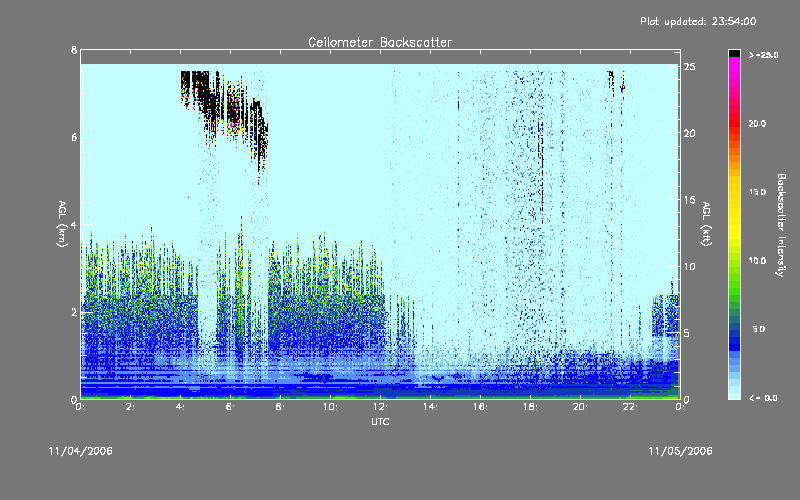This screenshot has height=500, width=800.
Task: Select the "10.0" colorbar tick label
Action: pos(757,260)
